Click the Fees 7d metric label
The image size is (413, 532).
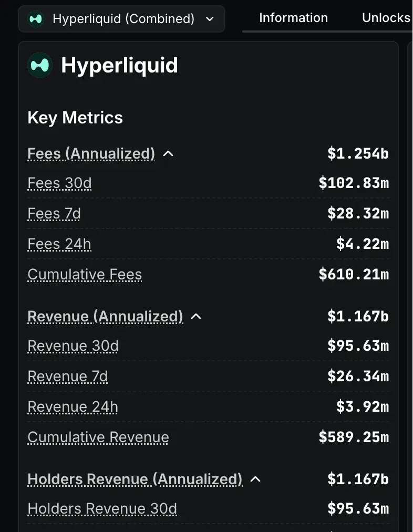(54, 214)
